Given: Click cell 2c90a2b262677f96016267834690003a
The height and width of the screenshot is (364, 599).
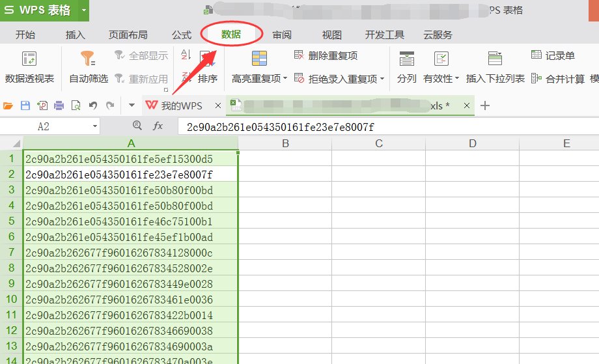Looking at the screenshot, I should click(131, 346).
